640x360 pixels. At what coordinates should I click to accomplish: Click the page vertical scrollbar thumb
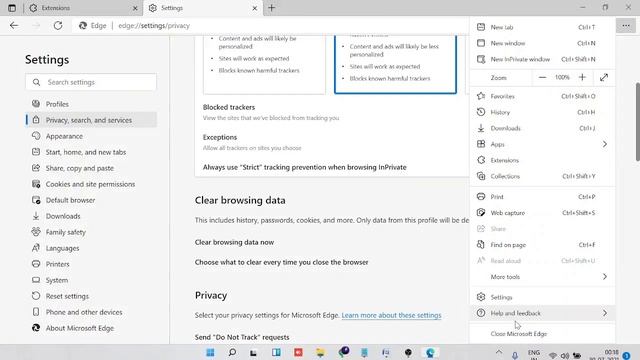coord(637,122)
